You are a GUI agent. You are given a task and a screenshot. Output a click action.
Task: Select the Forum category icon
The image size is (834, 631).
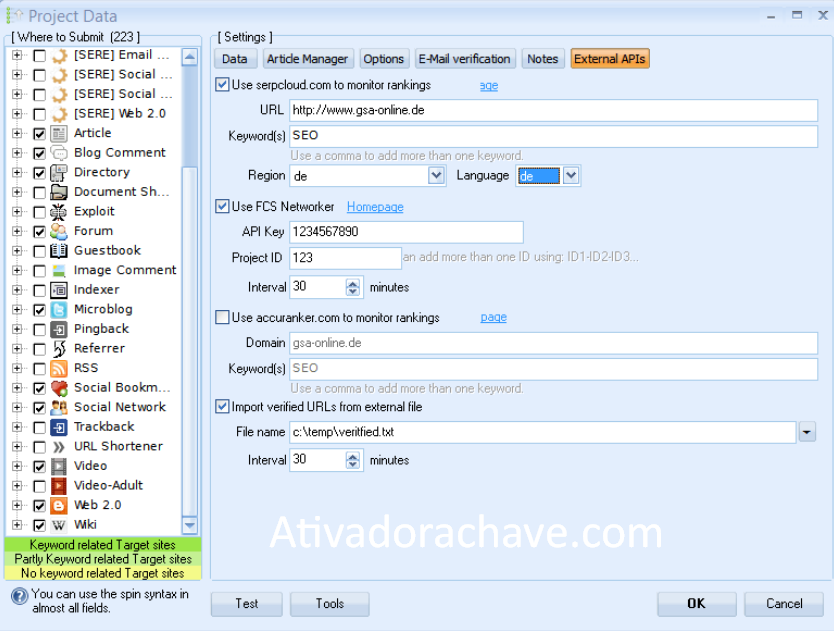click(x=57, y=230)
